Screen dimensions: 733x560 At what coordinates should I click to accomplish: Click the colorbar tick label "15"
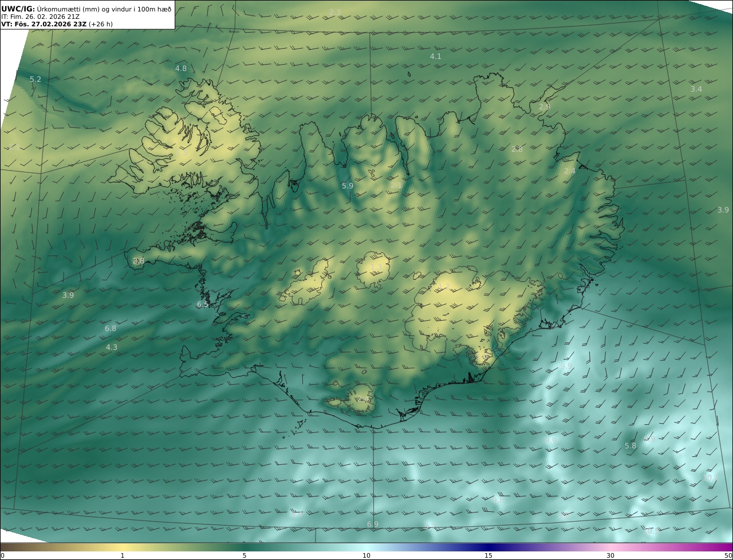pos(488,555)
